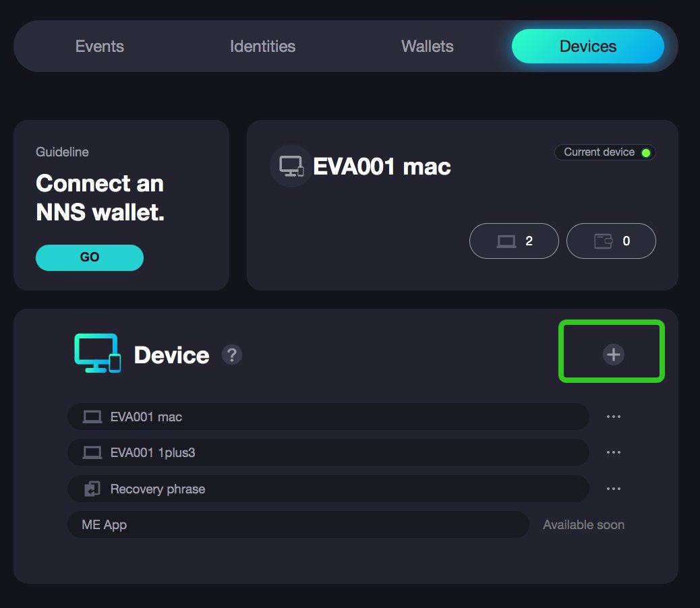Click the GO button in Guideline card
700x608 pixels.
point(90,257)
